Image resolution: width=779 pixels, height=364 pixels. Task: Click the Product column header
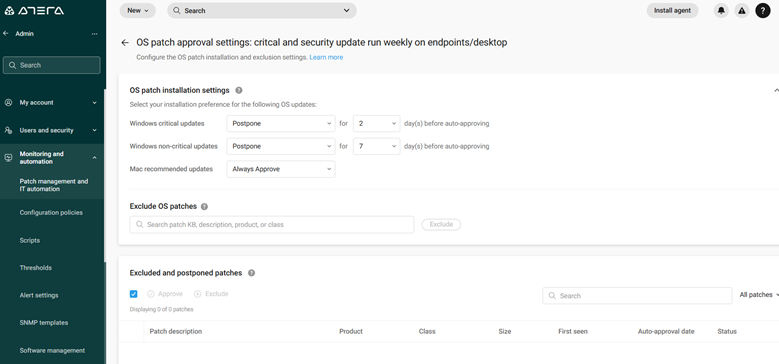(351, 331)
